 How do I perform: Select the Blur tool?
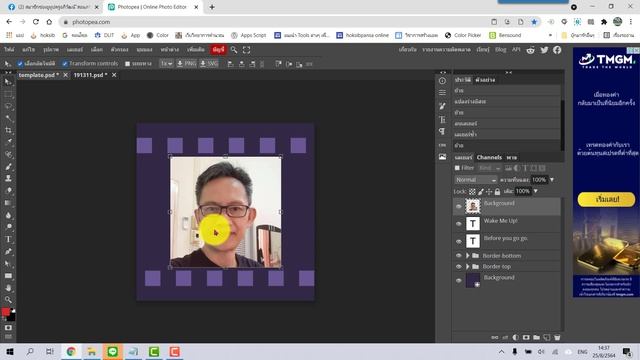(x=8, y=215)
